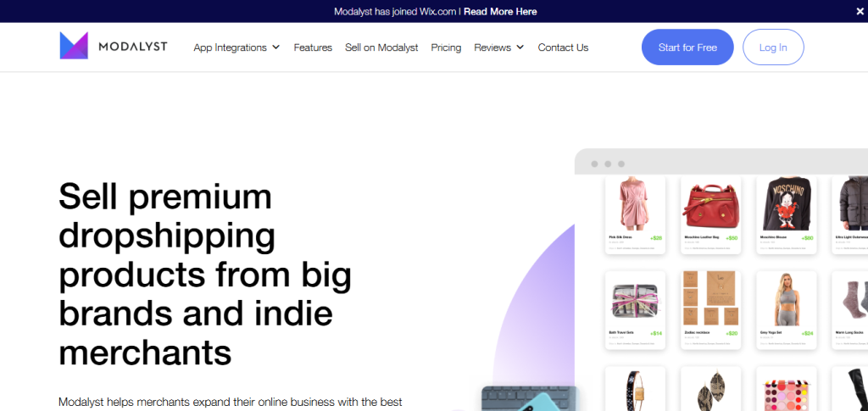Select the Warm Long Socks product card
The height and width of the screenshot is (411, 868).
coord(849,310)
